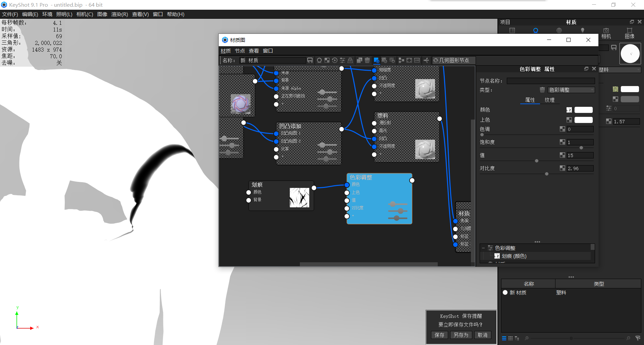Toggle the highlighted texture preview icon in toolbar
Screen dimensions: 644x345
pos(376,60)
